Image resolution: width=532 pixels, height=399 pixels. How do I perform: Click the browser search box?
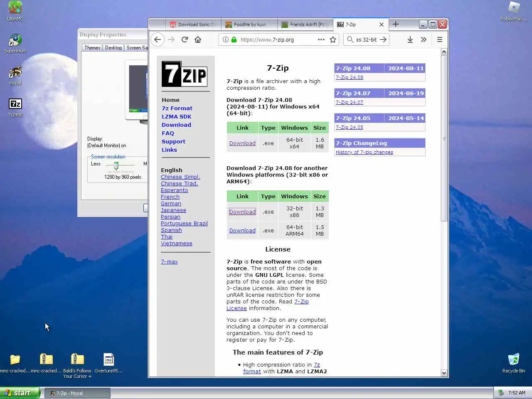point(367,39)
